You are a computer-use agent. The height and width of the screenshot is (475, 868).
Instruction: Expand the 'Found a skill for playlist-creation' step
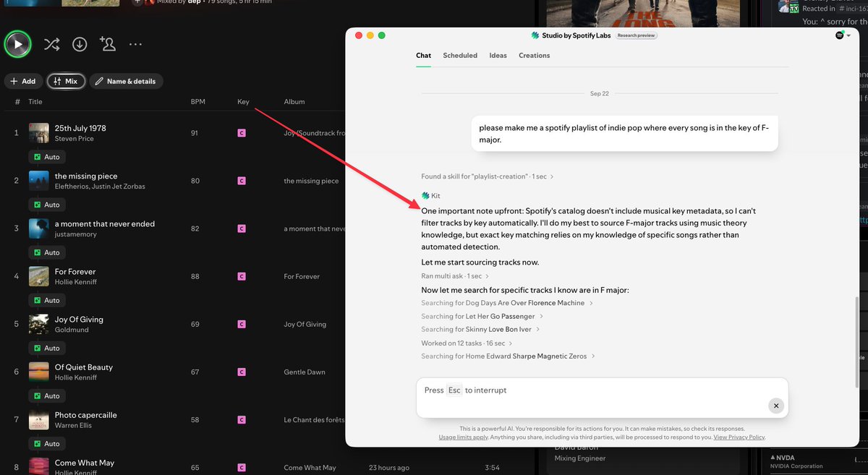488,176
